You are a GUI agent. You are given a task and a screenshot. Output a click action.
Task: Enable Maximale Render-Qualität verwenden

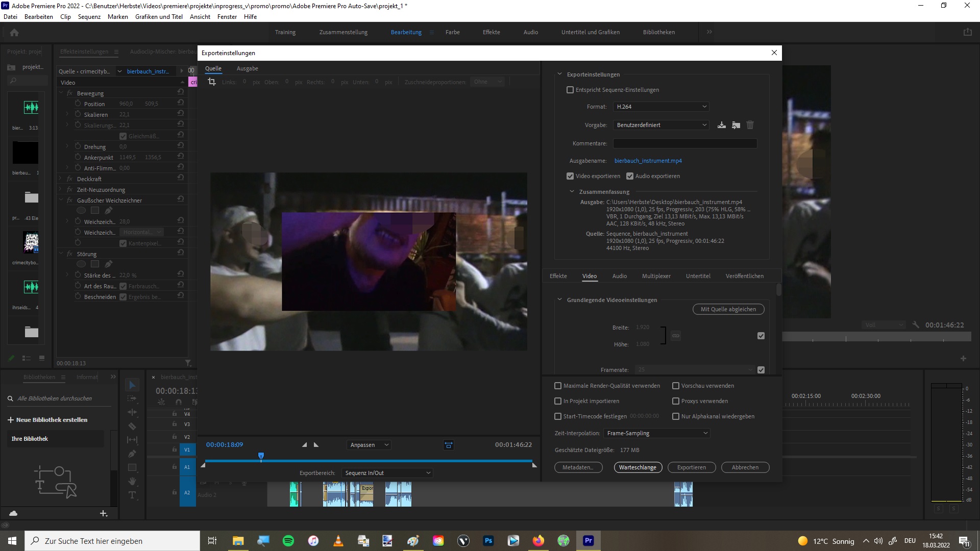pyautogui.click(x=557, y=386)
